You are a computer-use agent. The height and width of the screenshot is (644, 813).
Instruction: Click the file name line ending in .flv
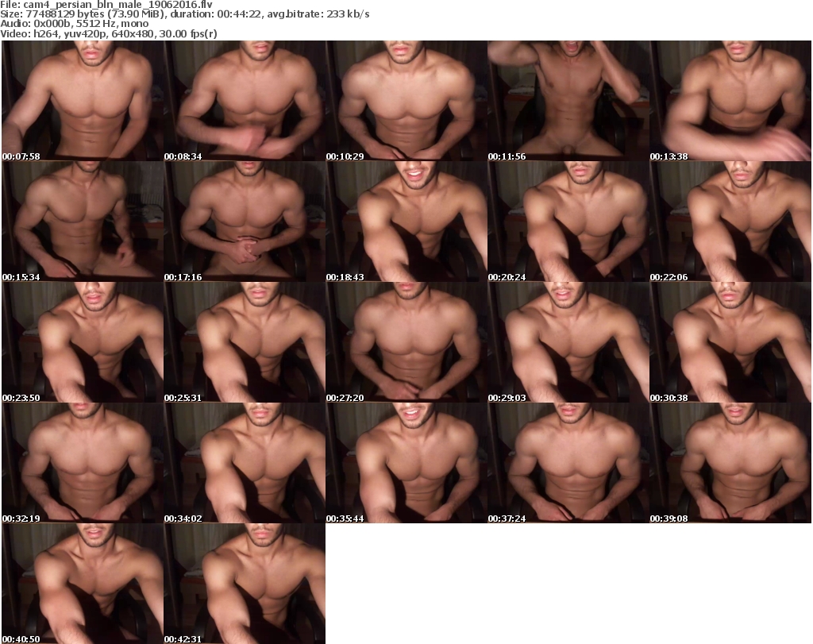point(106,4)
